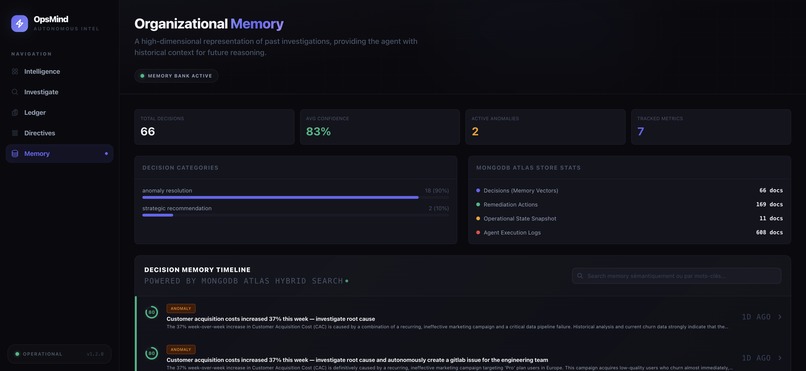
Task: Click the 'Organizational Memory' page title
Action: coord(209,24)
